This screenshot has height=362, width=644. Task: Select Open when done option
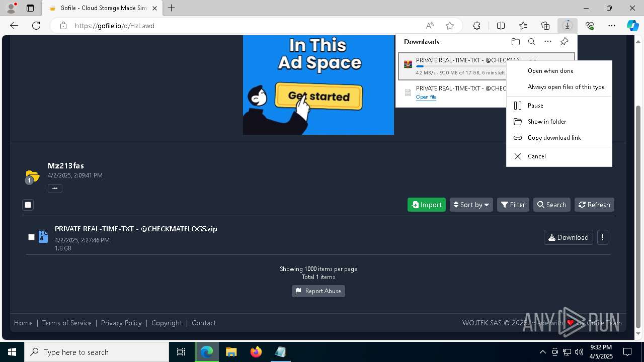tap(559, 71)
